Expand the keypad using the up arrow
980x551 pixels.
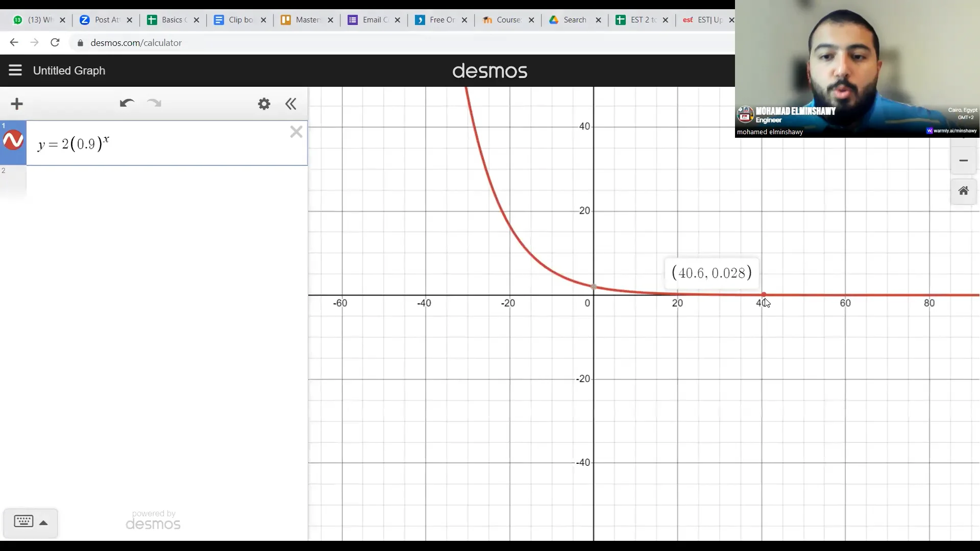tap(44, 523)
